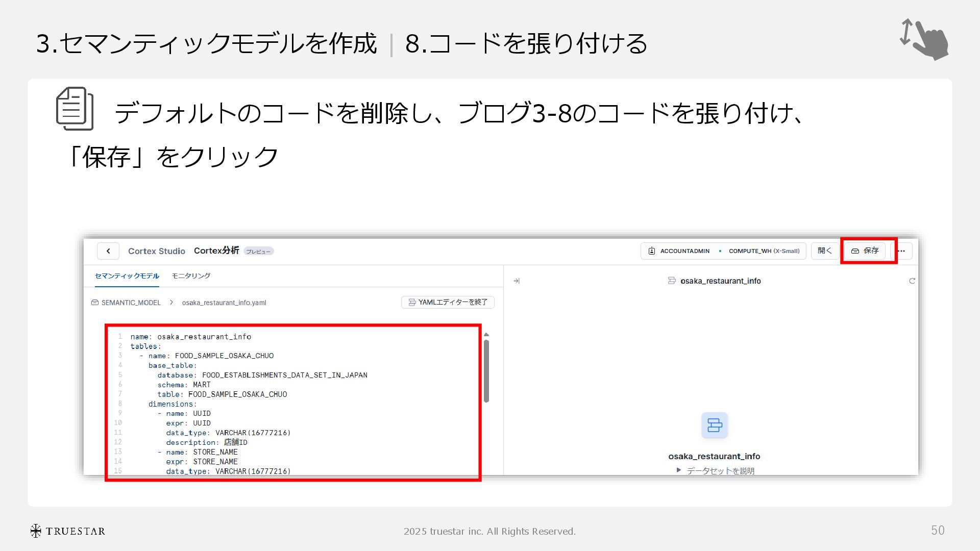980x551 pixels.
Task: Click the icon left of osaka_restaurant_info title
Action: [x=672, y=281]
